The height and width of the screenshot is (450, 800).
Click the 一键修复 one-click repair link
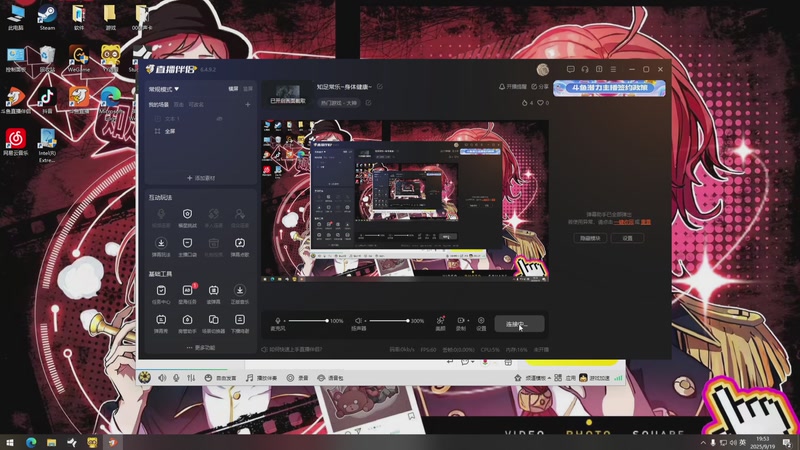(x=623, y=222)
